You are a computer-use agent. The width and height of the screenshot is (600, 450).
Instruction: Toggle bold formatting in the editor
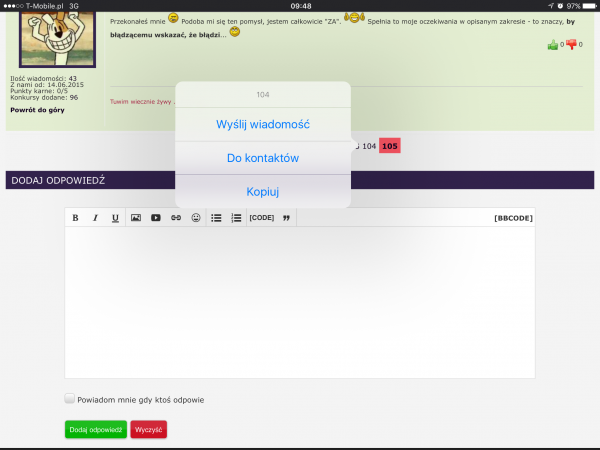[x=75, y=218]
